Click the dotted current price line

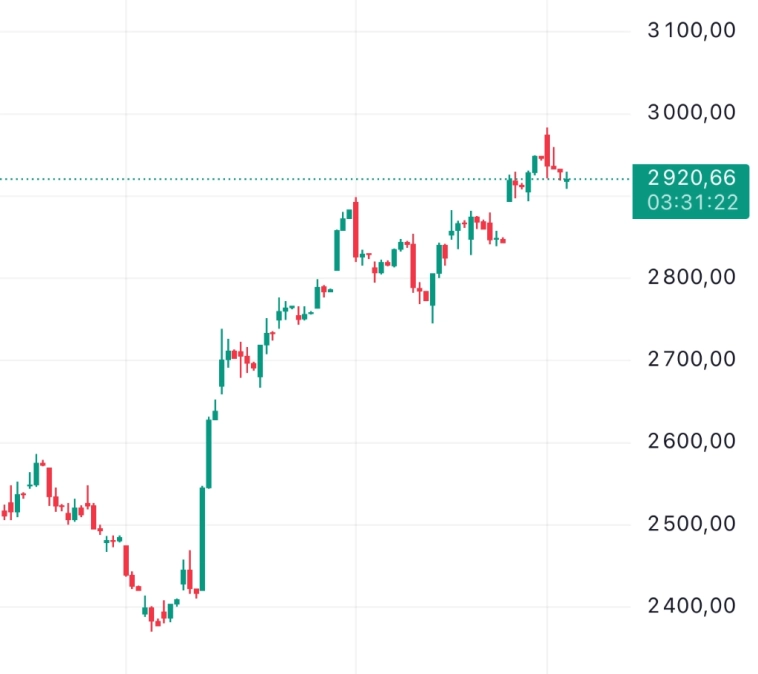click(300, 179)
